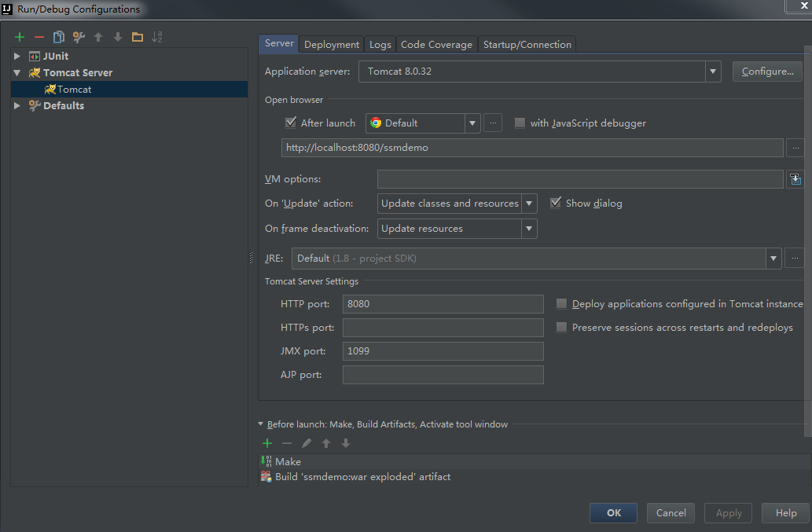This screenshot has height=532, width=812.
Task: Expand the JUnit tree node
Action: tap(17, 56)
